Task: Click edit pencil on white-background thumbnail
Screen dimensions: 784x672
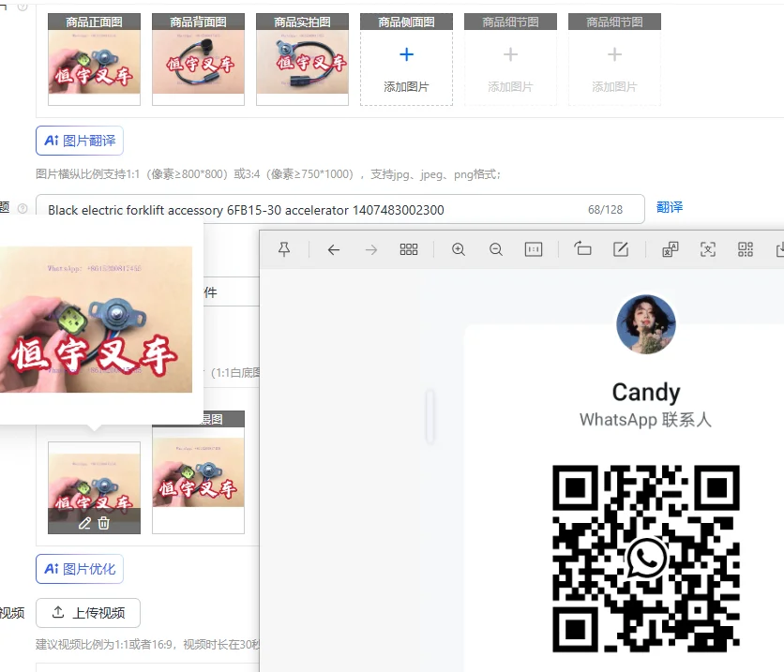Action: pyautogui.click(x=84, y=523)
